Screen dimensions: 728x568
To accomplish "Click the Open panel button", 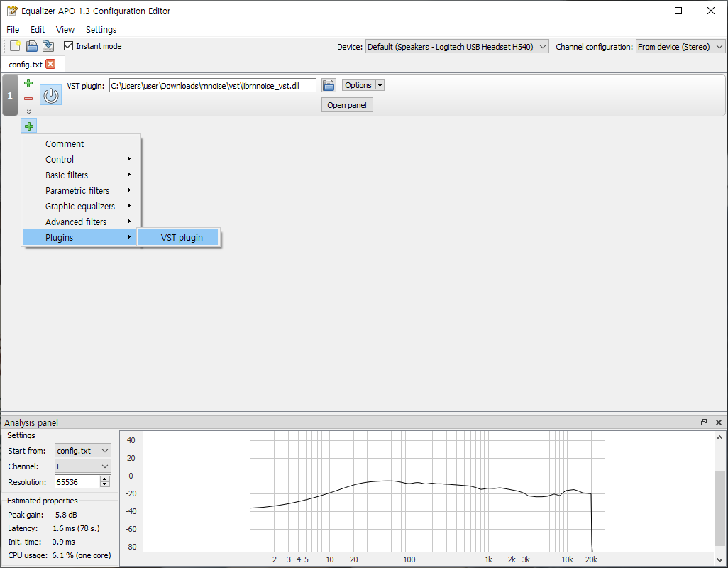I will pyautogui.click(x=347, y=105).
